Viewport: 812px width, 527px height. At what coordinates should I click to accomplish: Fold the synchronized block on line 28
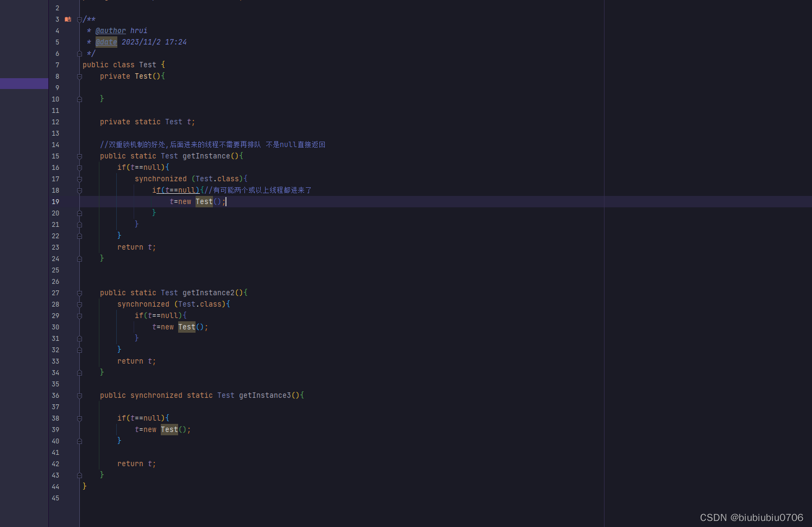tap(79, 304)
